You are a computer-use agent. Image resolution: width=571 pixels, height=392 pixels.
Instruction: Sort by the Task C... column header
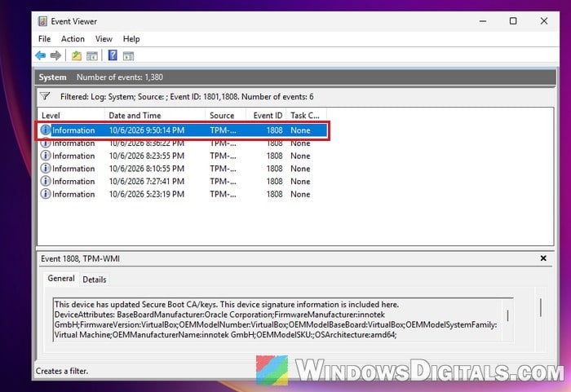point(306,116)
